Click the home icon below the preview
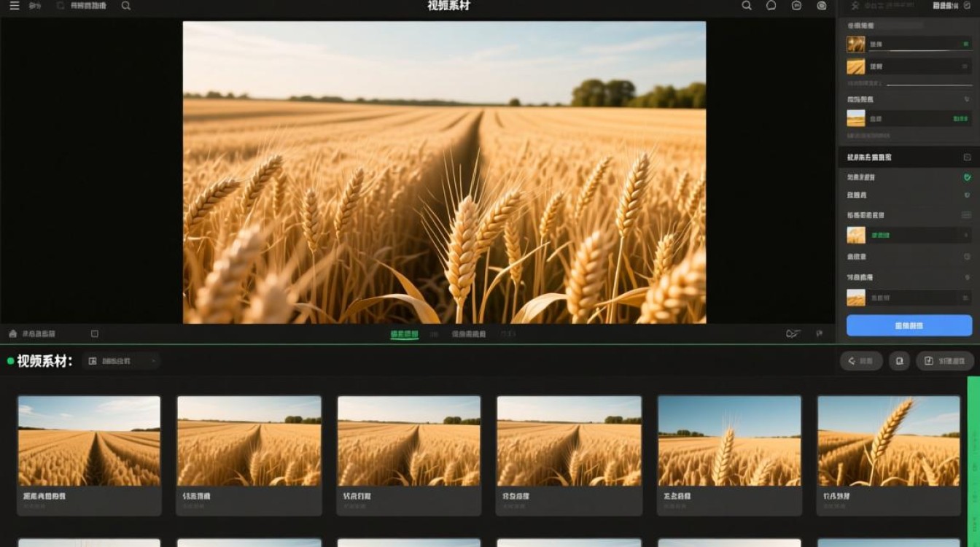 click(12, 333)
